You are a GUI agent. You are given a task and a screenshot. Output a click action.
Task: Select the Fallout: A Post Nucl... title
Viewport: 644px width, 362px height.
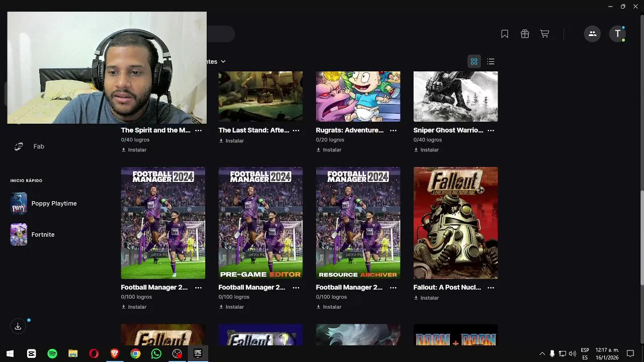coord(447,288)
